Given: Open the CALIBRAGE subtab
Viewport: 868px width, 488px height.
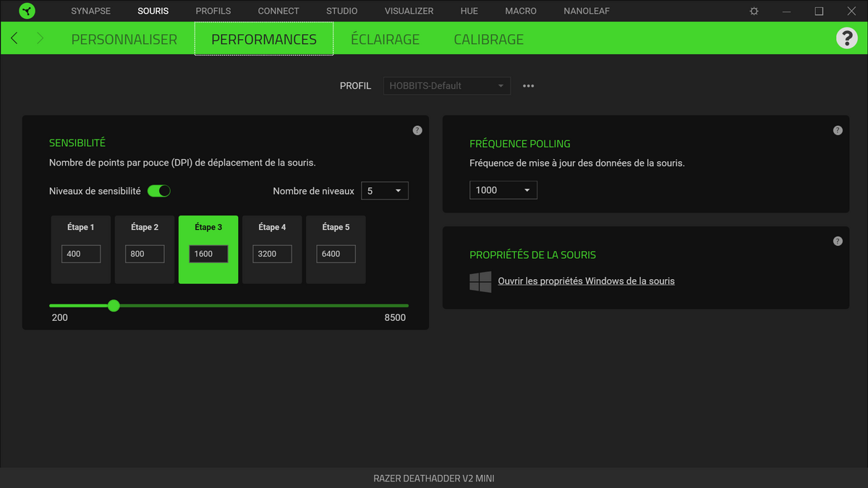Looking at the screenshot, I should coord(489,40).
